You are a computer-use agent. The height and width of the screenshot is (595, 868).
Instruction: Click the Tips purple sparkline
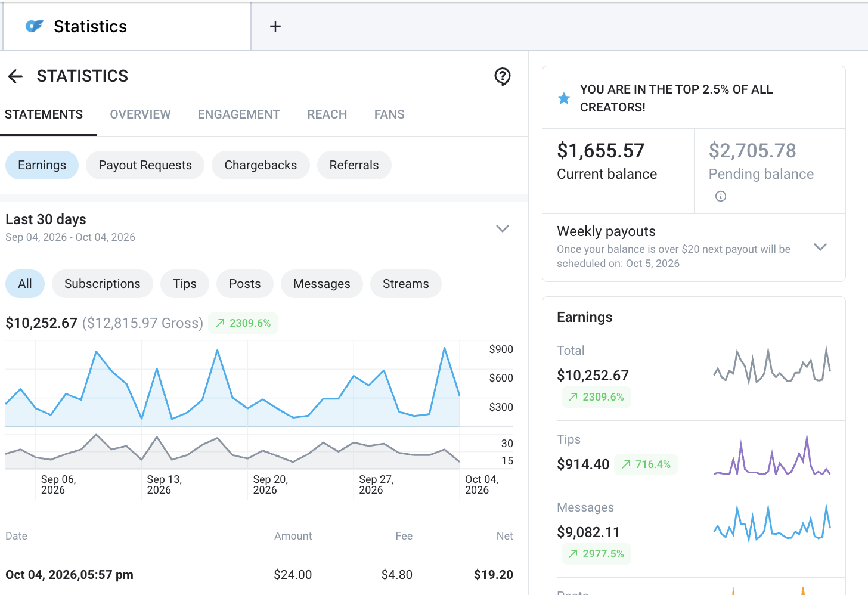(772, 455)
